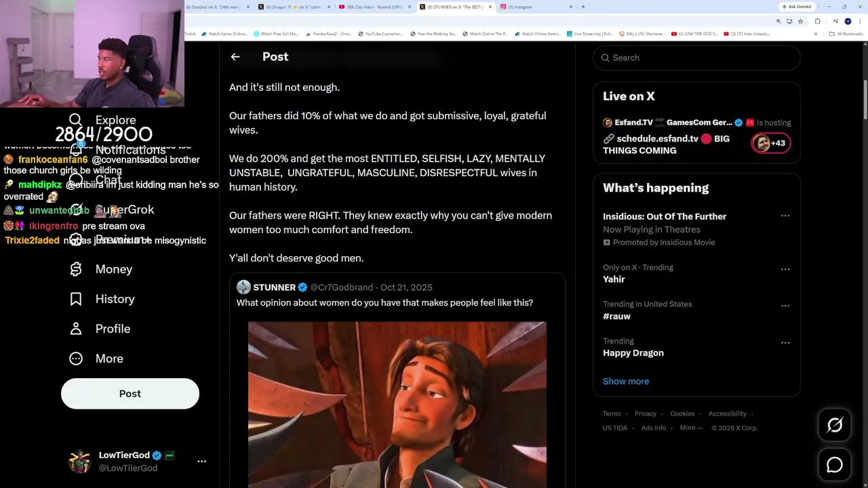The image size is (868, 488).
Task: Click the Chrome profile avatar icon
Action: click(x=848, y=21)
